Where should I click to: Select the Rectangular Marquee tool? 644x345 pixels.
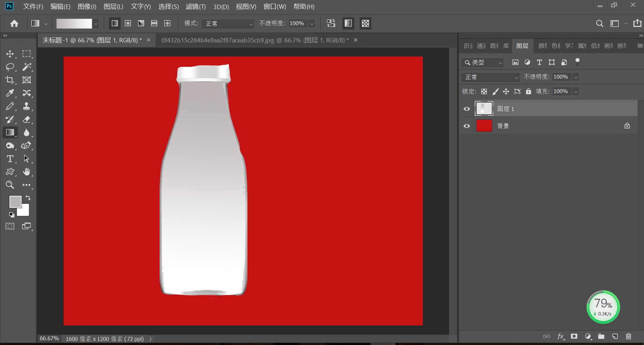point(27,54)
